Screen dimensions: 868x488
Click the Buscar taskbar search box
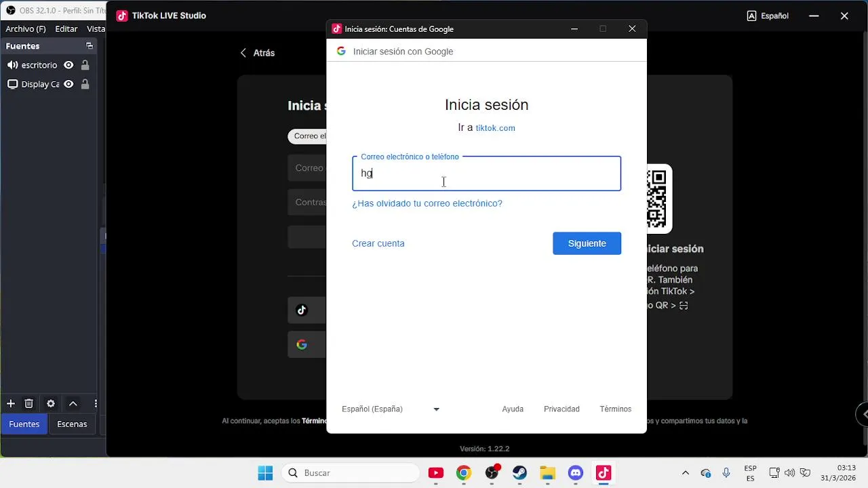click(351, 473)
